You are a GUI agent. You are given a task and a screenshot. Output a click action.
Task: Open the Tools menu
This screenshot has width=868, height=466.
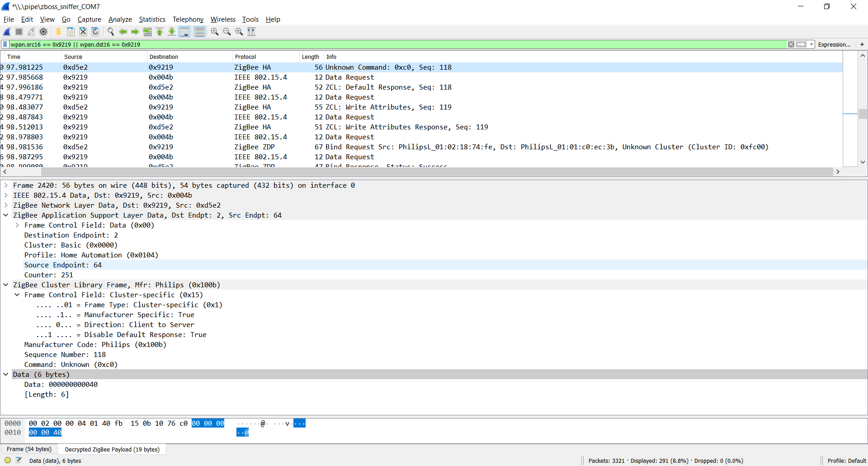[250, 19]
